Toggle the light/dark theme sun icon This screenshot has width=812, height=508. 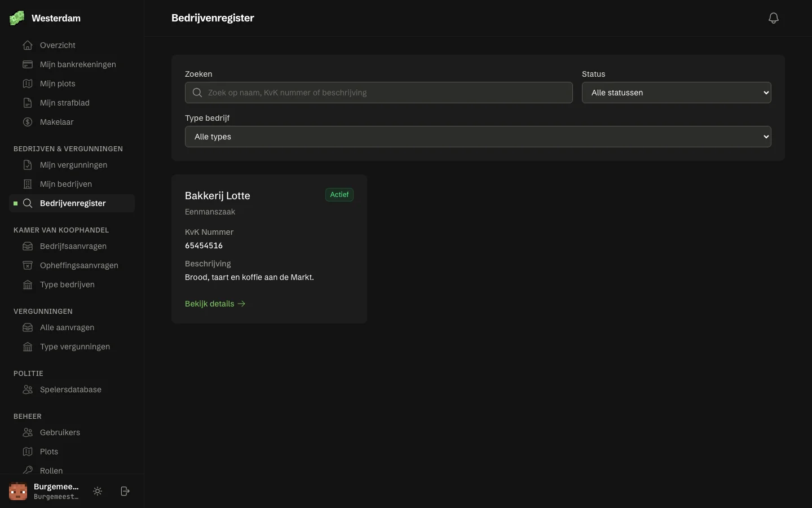coord(98,491)
